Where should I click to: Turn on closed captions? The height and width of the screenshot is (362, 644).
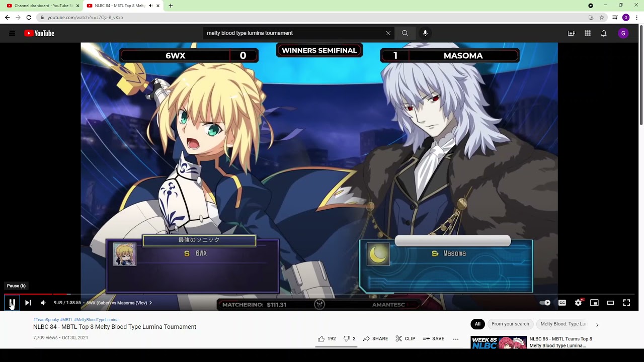tap(562, 303)
